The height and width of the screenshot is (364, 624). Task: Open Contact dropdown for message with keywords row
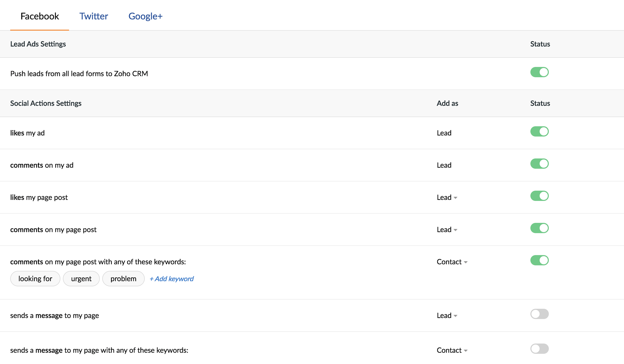[452, 350]
